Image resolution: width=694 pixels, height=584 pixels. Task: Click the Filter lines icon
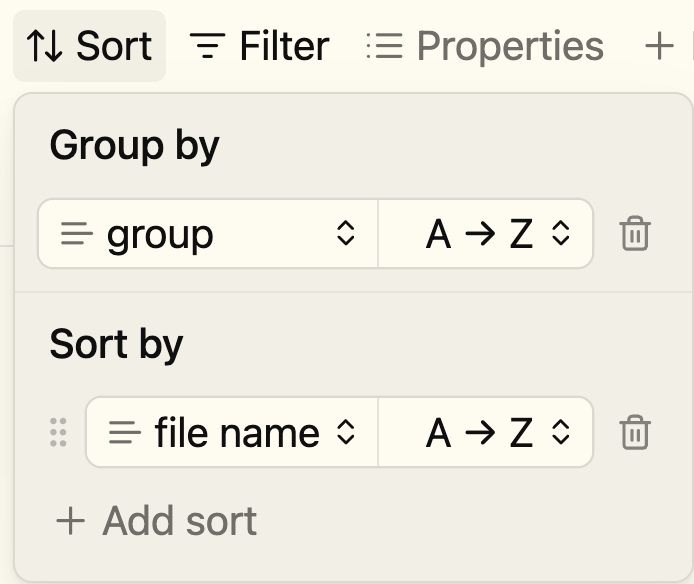208,46
